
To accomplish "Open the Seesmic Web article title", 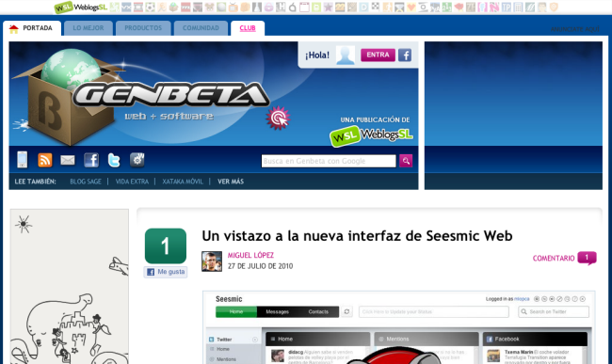I will [357, 236].
